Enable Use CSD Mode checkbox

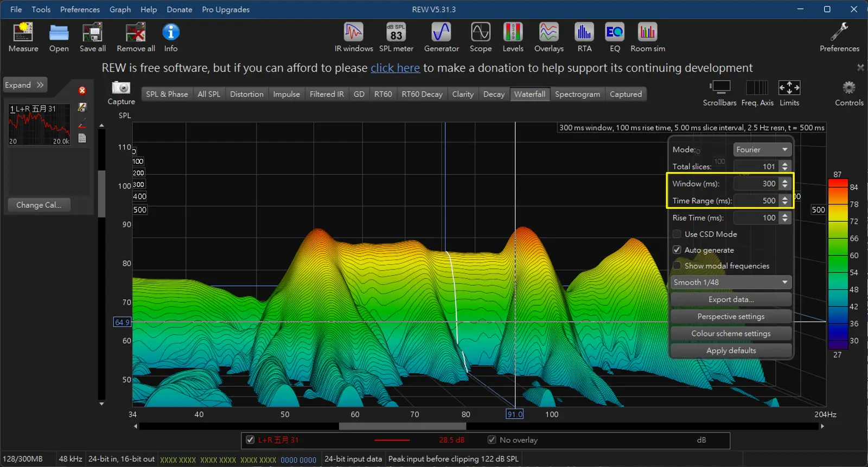pos(677,234)
